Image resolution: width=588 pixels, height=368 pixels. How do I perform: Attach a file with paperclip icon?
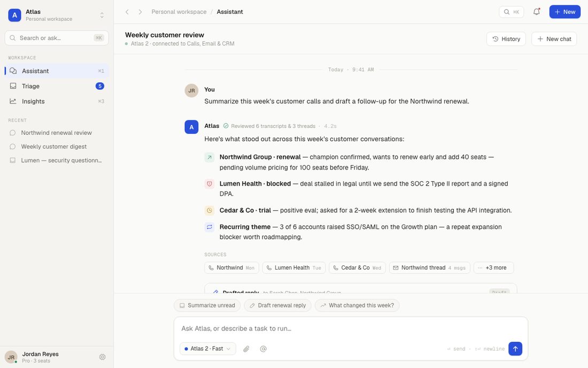pos(246,349)
